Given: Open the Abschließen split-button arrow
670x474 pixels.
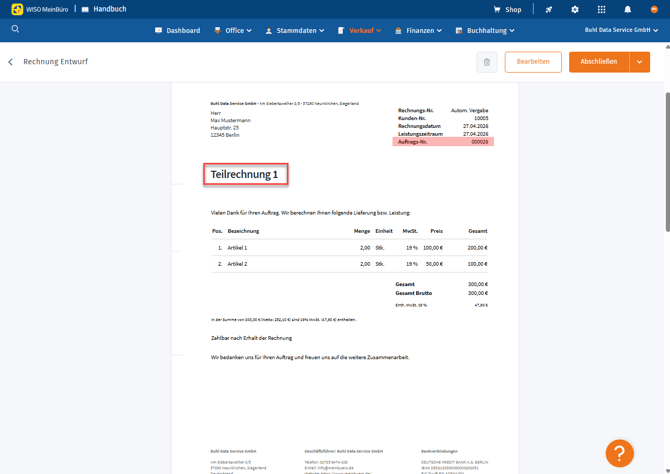Looking at the screenshot, I should 639,62.
